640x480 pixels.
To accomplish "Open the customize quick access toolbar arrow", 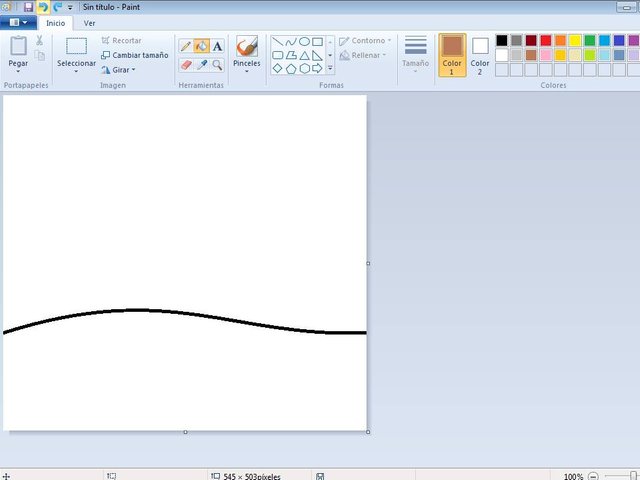I will [x=70, y=7].
